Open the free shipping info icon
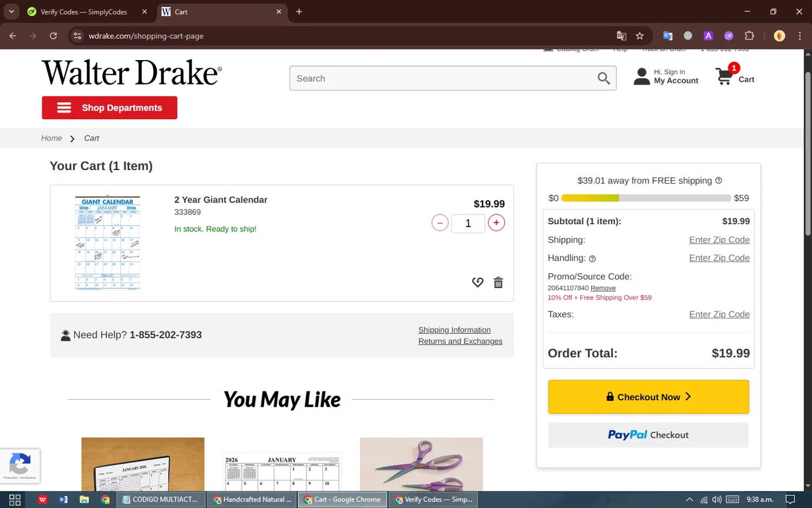This screenshot has height=508, width=812. [x=718, y=180]
